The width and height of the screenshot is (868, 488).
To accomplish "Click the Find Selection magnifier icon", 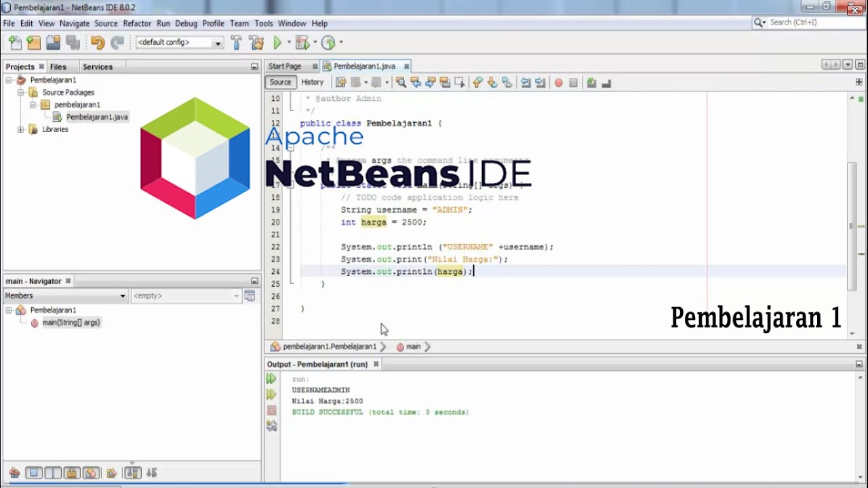I will pos(401,83).
